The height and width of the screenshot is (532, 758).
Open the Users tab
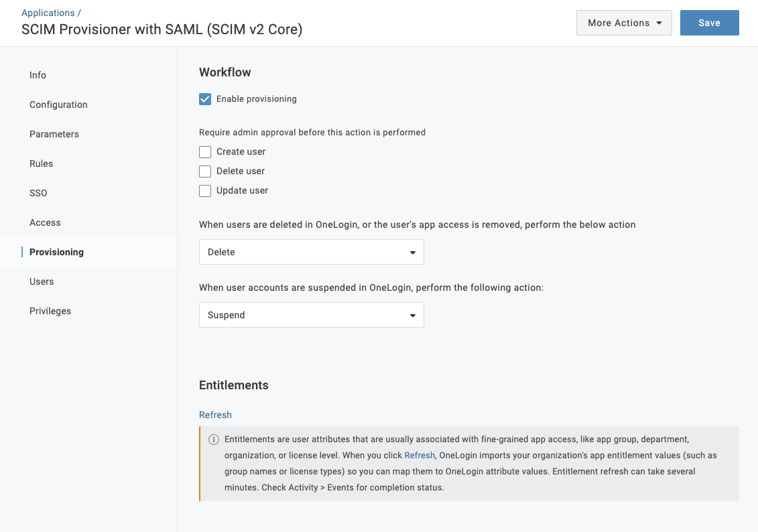[x=42, y=281]
